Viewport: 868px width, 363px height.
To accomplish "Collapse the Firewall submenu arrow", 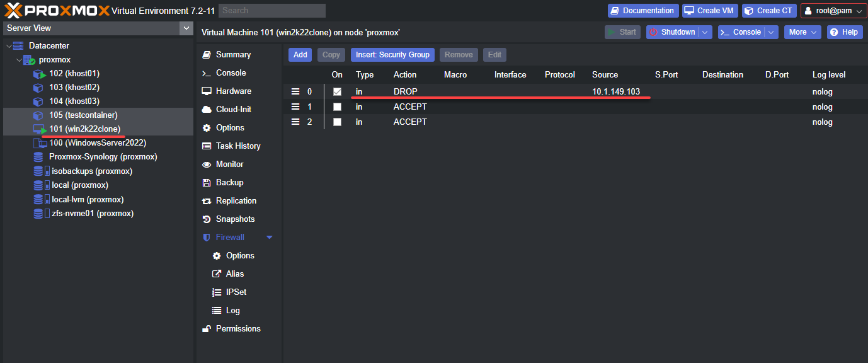I will [x=270, y=238].
